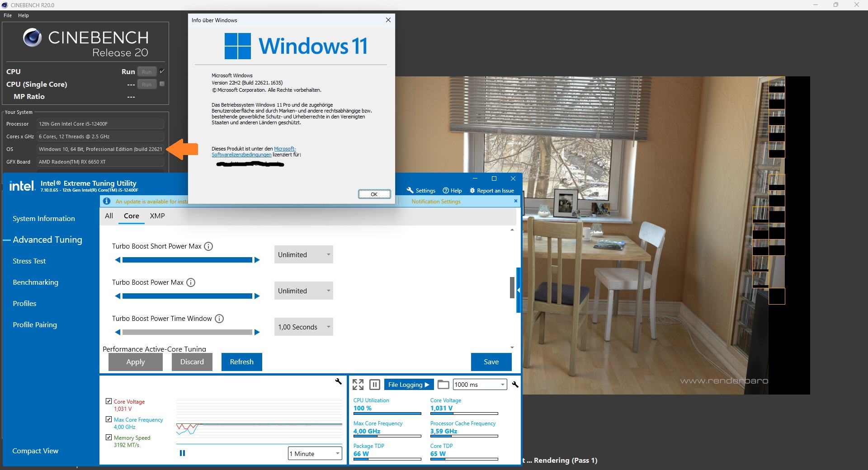Decrease Turbo Boost Power Max with left arrow
868x470 pixels.
[x=118, y=296]
